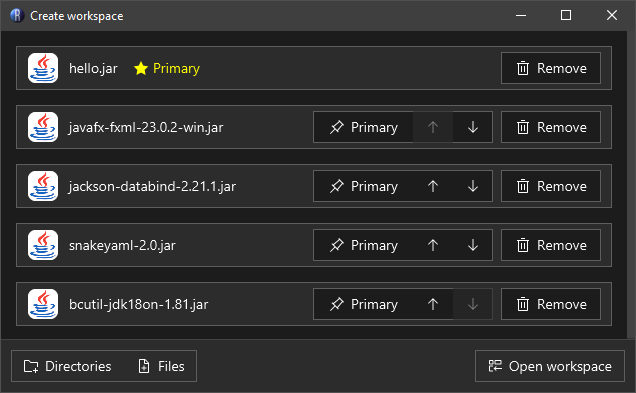
Task: Remove javafx-fxml-23.0.2-win.jar entry
Action: point(551,127)
